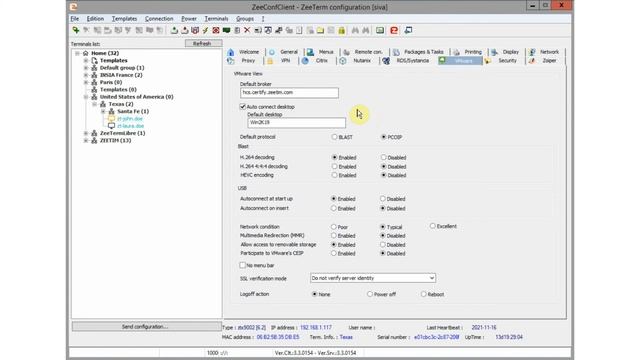Collapse the Texas (2) tree node
Screen dimensions: 640x360
pyautogui.click(x=95, y=104)
